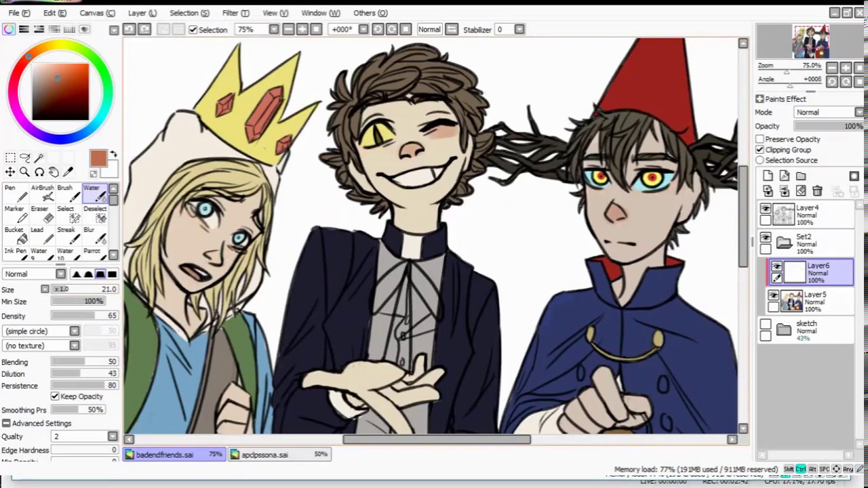Open the rotation angle +000° dropdown
Viewport: 868px width, 488px height.
pos(363,29)
